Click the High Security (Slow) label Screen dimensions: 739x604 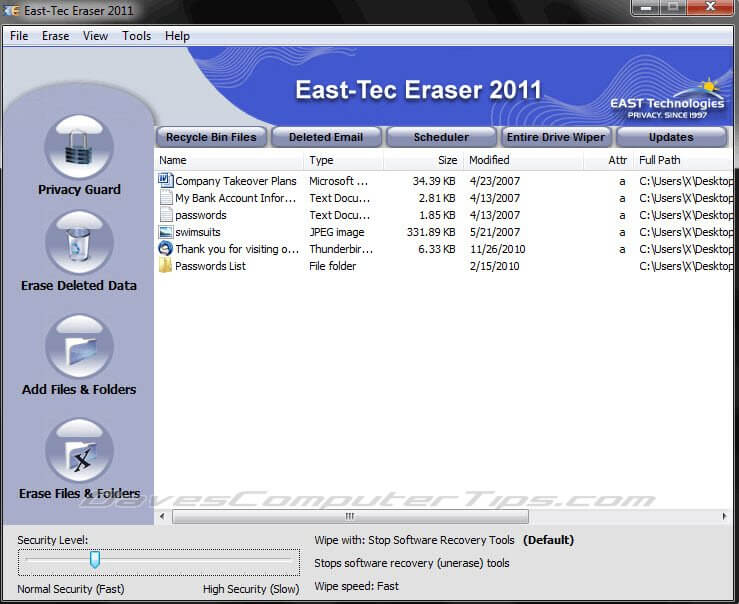(x=251, y=589)
